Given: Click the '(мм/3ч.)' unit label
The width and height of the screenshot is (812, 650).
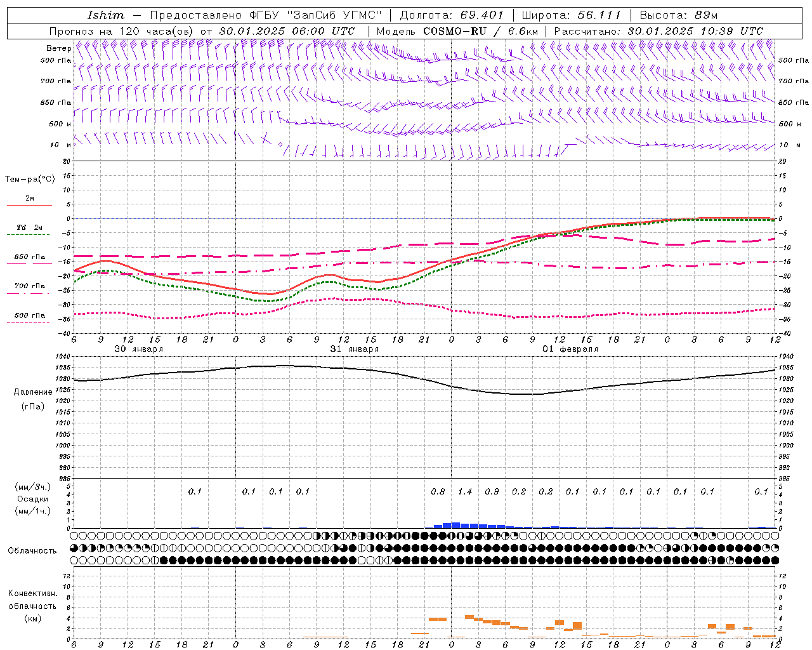Looking at the screenshot, I should 32,487.
